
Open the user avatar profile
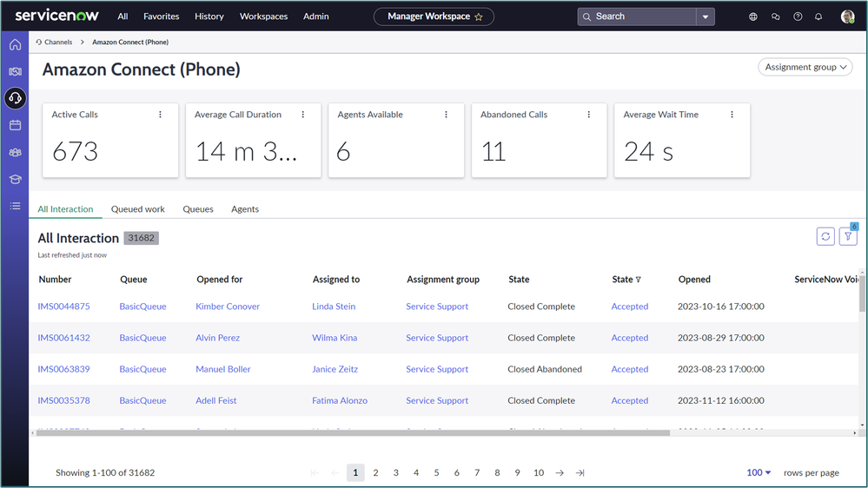(847, 16)
